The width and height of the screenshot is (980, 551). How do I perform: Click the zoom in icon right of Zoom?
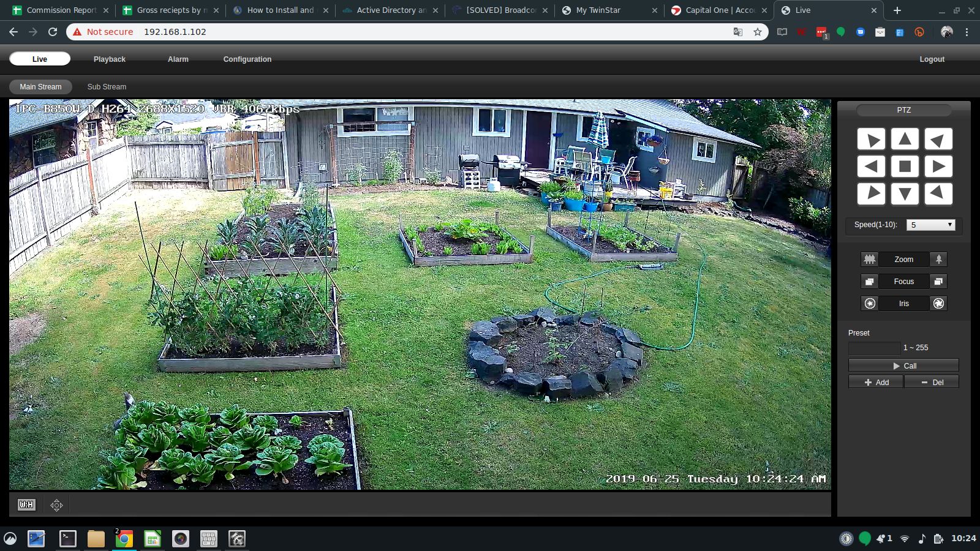(x=938, y=260)
